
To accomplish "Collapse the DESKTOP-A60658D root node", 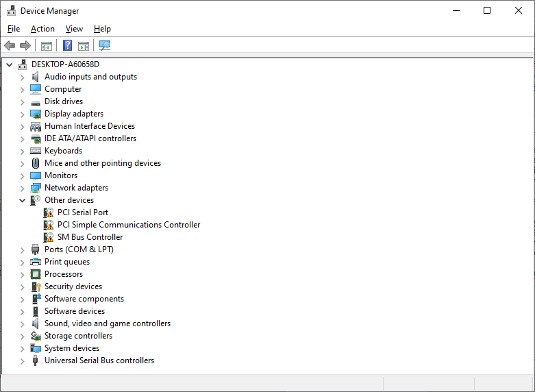I will coord(10,64).
